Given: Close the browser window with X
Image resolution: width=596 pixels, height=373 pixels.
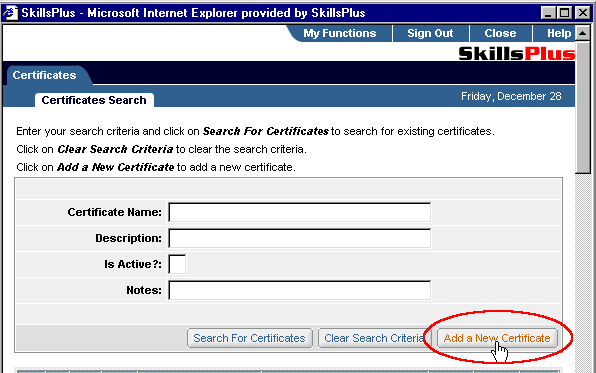Looking at the screenshot, I should coord(582,13).
